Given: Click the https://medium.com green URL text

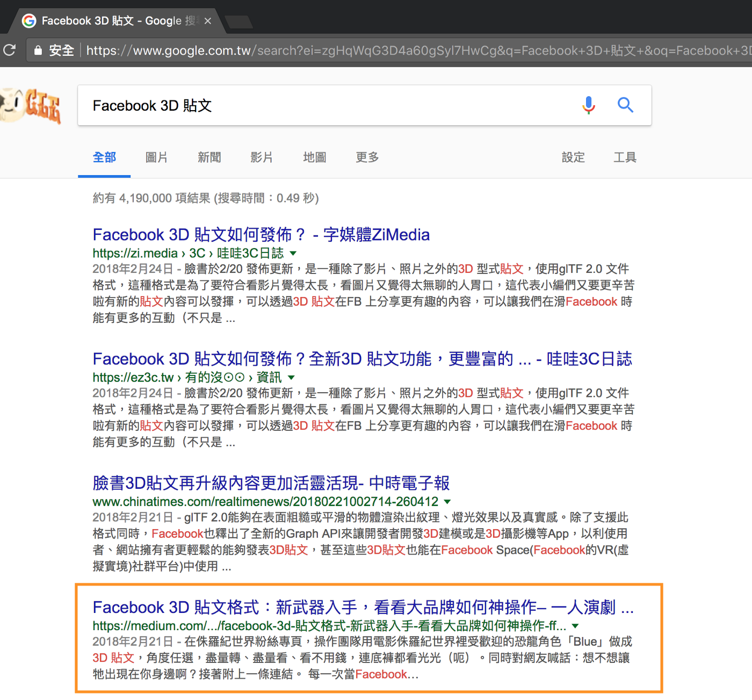Looking at the screenshot, I should tap(329, 626).
